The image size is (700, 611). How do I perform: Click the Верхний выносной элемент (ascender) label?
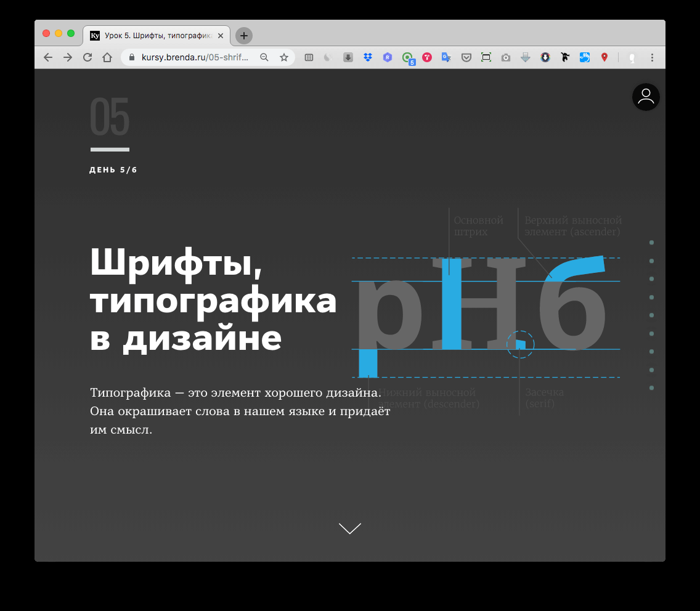pyautogui.click(x=573, y=226)
